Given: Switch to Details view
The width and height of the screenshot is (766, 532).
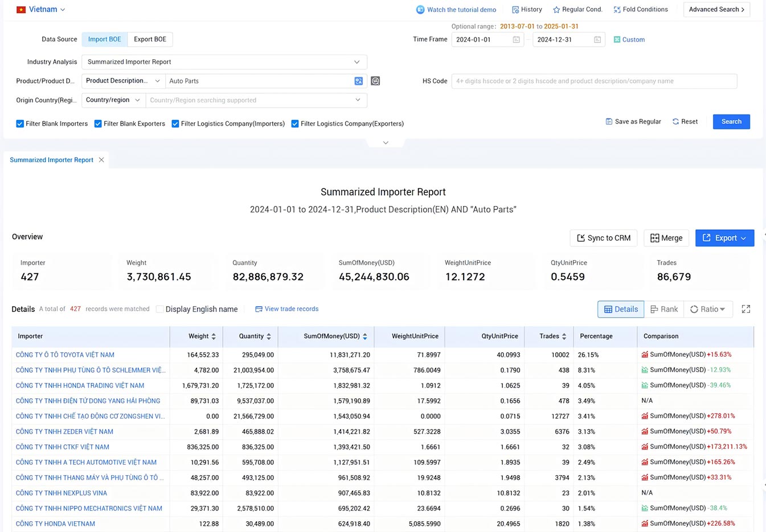Looking at the screenshot, I should point(621,310).
